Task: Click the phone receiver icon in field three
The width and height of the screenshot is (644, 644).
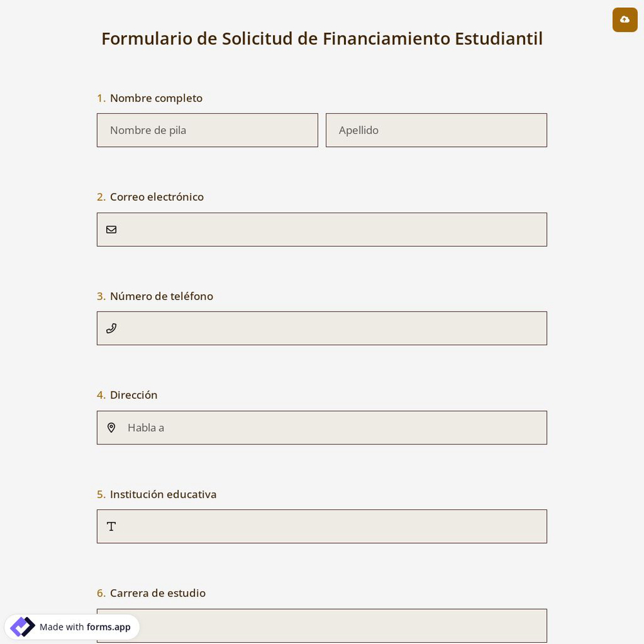Action: [111, 328]
